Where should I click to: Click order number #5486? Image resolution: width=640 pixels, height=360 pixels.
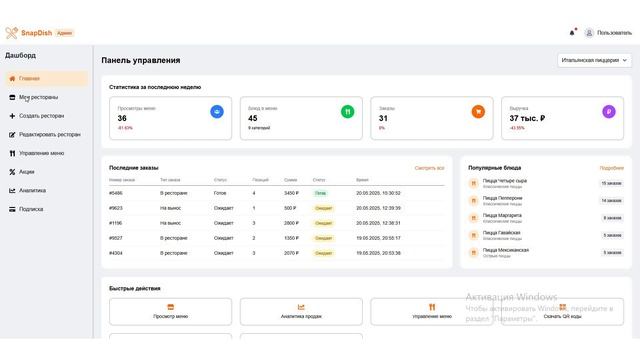116,193
